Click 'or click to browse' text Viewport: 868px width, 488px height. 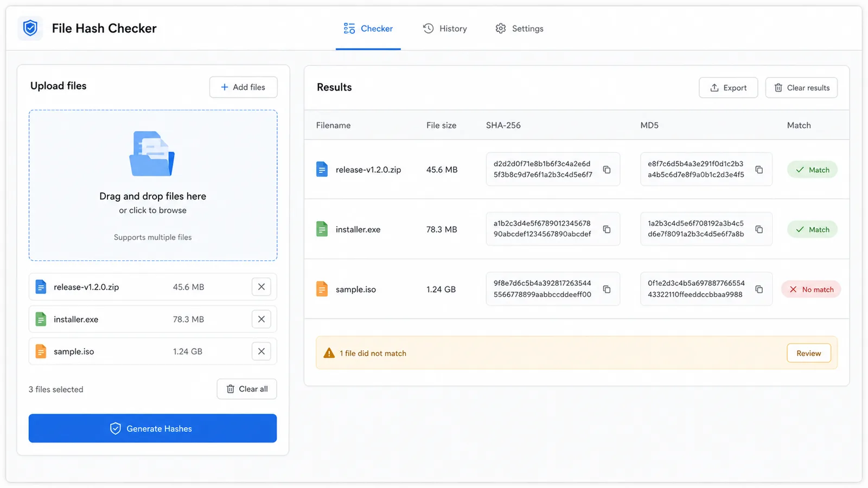152,210
